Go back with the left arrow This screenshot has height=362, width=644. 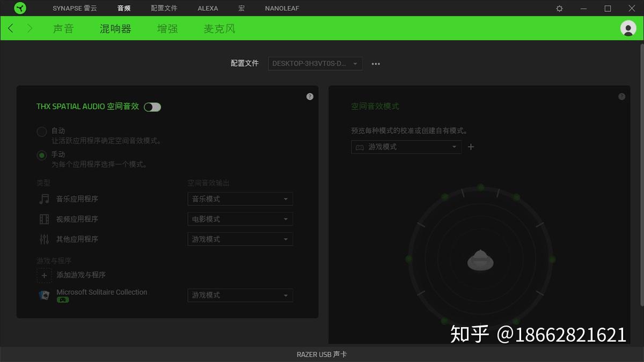(11, 28)
